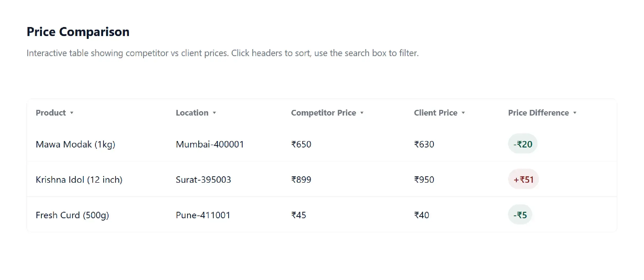This screenshot has height=280, width=644.
Task: Click the Client Price sort arrow
Action: [463, 113]
